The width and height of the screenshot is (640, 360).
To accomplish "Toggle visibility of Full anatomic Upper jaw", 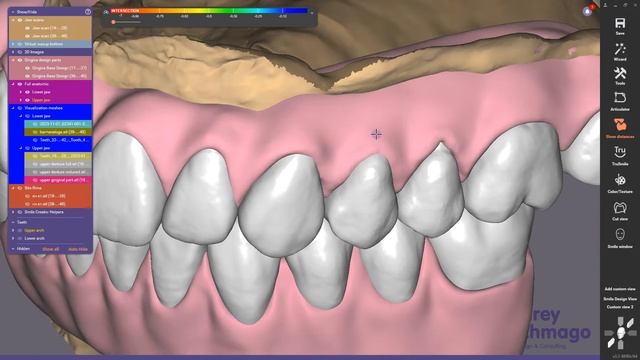I will point(27,100).
